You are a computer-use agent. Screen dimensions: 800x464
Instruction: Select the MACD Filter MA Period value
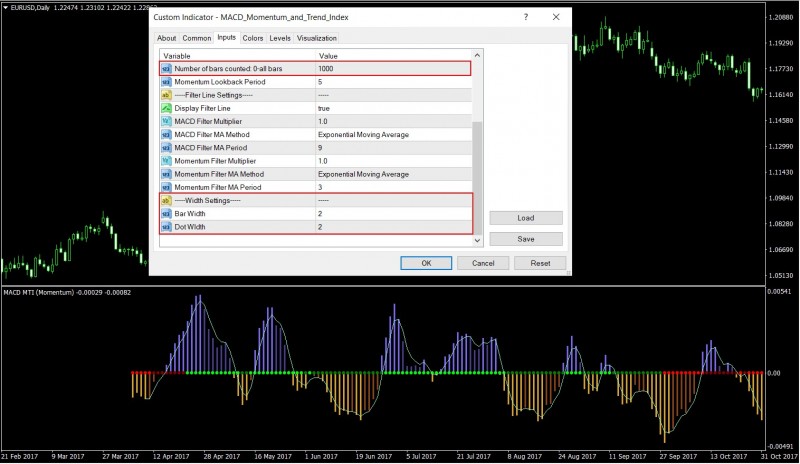[x=321, y=147]
